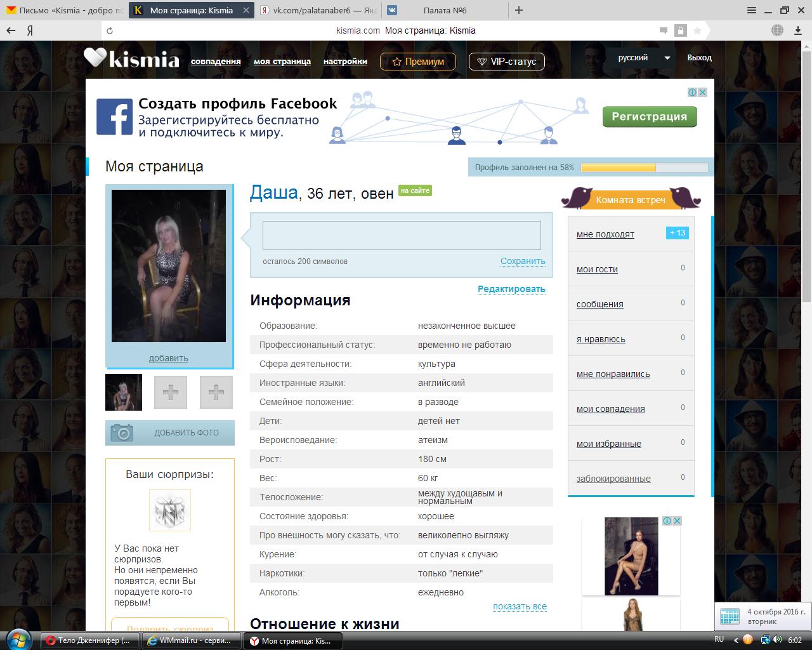The image size is (812, 650).
Task: Click the RU language indicator in tray
Action: pos(719,639)
